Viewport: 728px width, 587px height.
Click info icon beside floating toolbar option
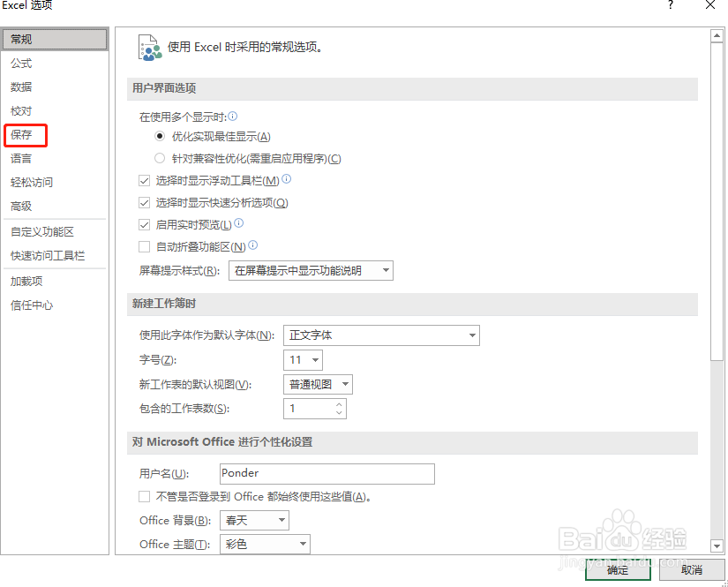(287, 179)
